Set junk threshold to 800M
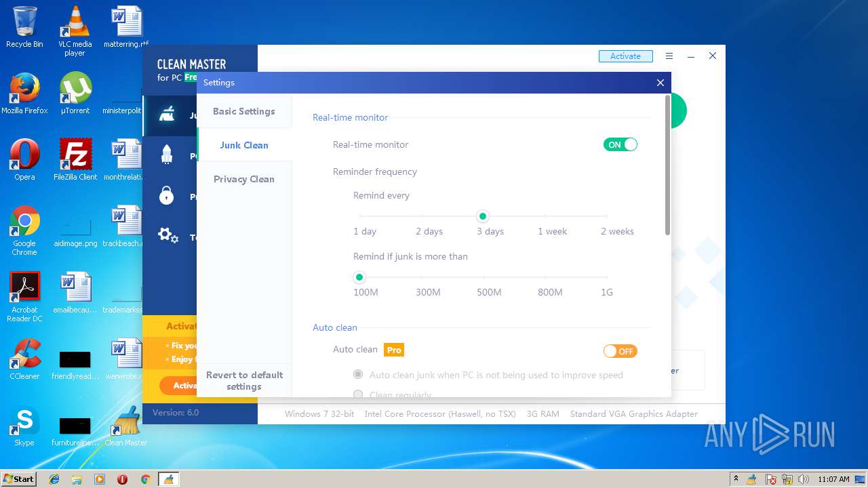 tap(545, 277)
